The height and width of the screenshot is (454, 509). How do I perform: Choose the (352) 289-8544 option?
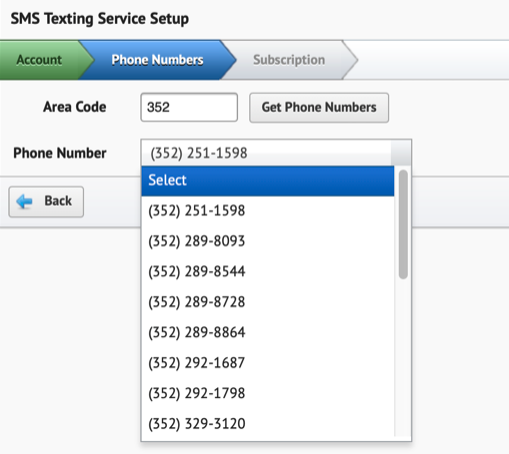pyautogui.click(x=268, y=271)
